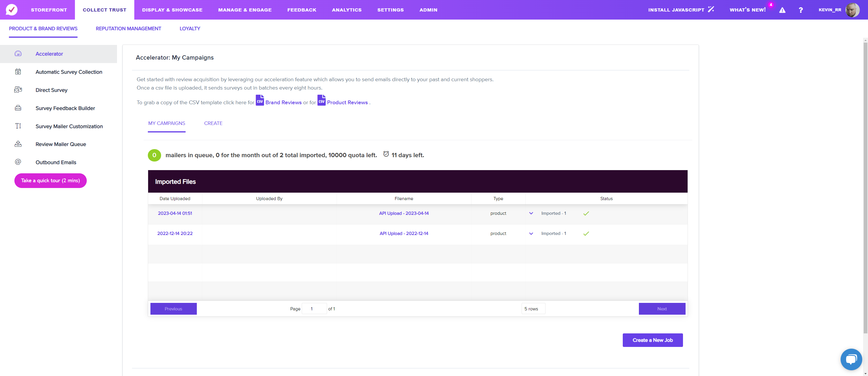Click the Automatic Survey Collection calendar icon
868x376 pixels.
click(x=18, y=72)
